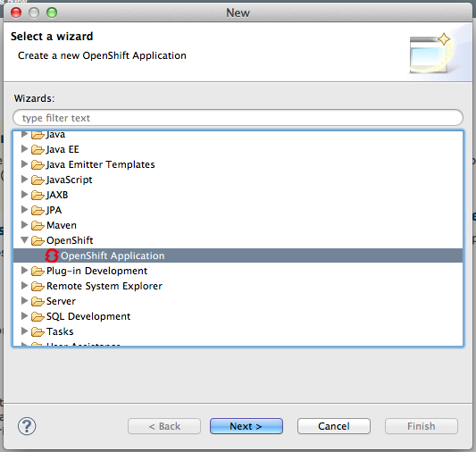
Task: Select the Maven label
Action: [62, 225]
